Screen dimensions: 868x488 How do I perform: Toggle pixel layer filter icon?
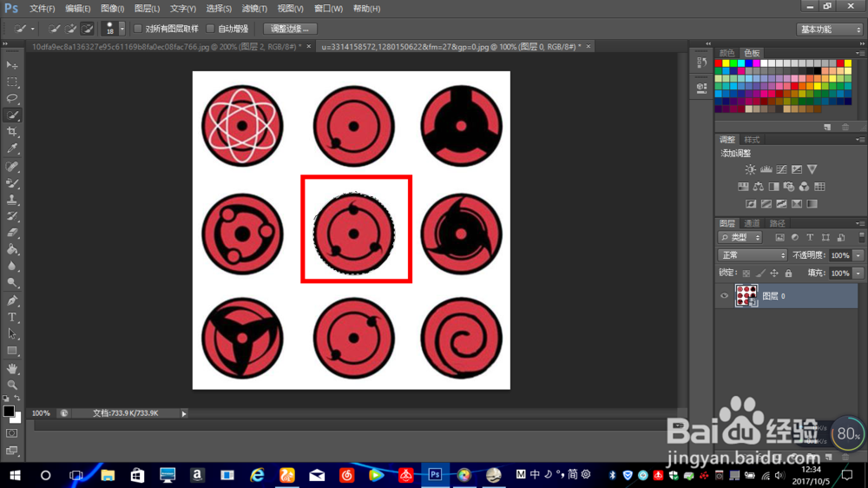tap(779, 238)
